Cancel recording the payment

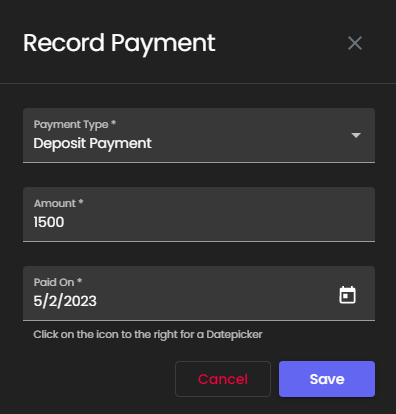pos(223,379)
